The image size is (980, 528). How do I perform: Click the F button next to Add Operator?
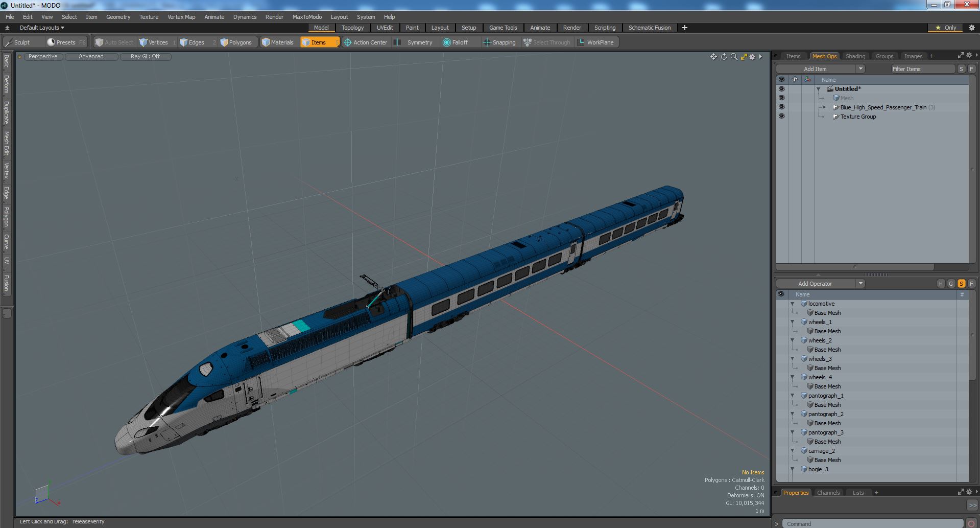pyautogui.click(x=971, y=284)
